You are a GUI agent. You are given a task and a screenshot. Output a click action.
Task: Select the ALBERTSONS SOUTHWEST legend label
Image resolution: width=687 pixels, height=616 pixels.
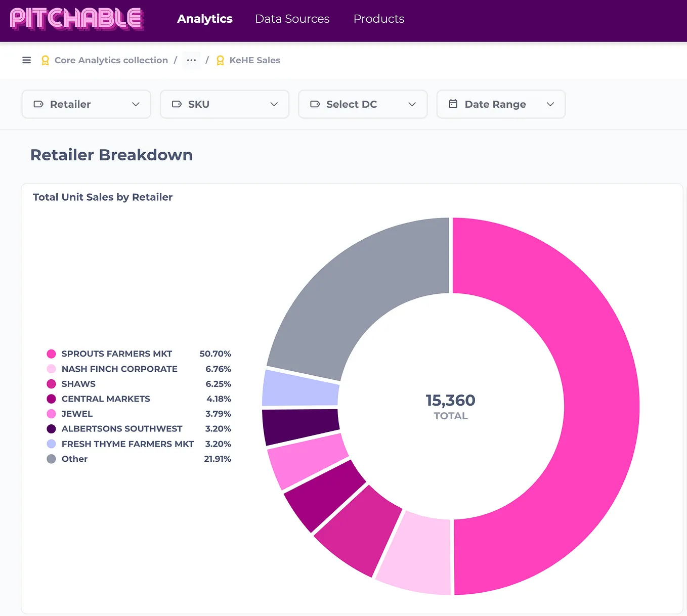click(122, 429)
